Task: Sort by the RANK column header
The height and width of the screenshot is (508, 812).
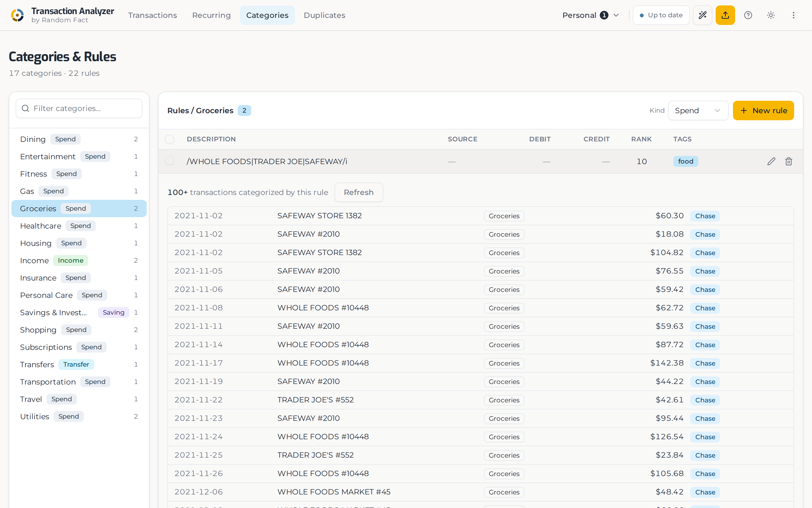Action: point(641,139)
